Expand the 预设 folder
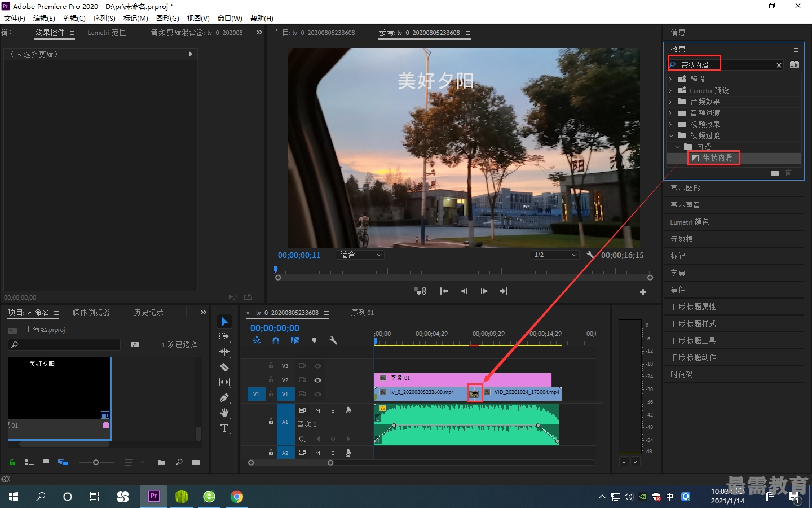812x508 pixels. click(670, 79)
